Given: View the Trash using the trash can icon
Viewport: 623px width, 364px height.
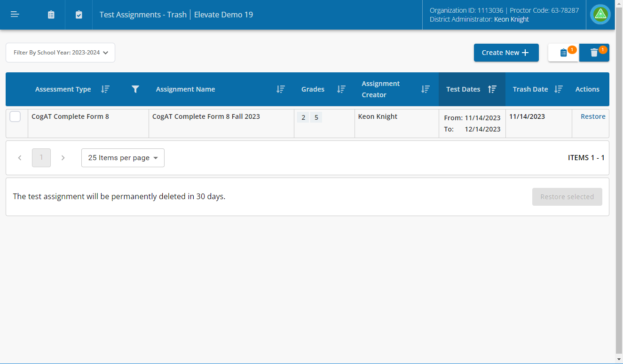Looking at the screenshot, I should pos(594,53).
